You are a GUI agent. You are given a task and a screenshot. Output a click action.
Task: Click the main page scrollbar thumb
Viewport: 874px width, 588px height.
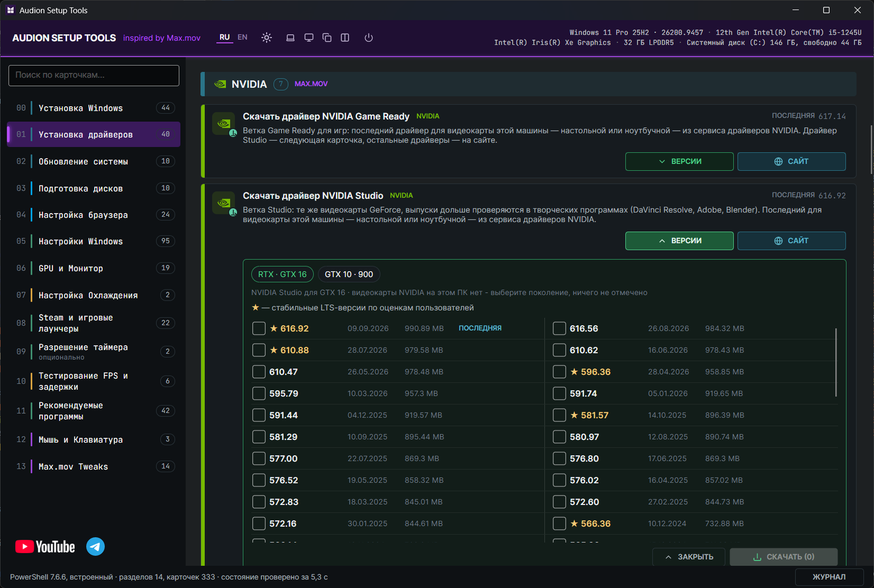871,150
